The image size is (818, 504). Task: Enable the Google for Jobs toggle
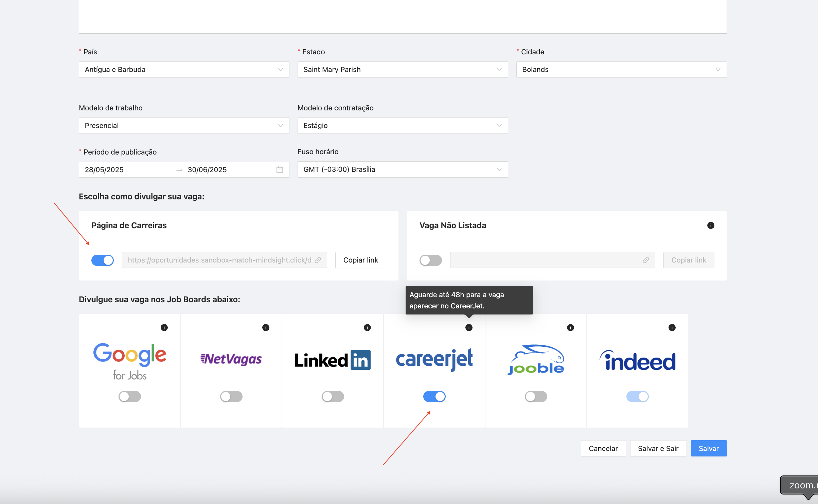coord(130,396)
